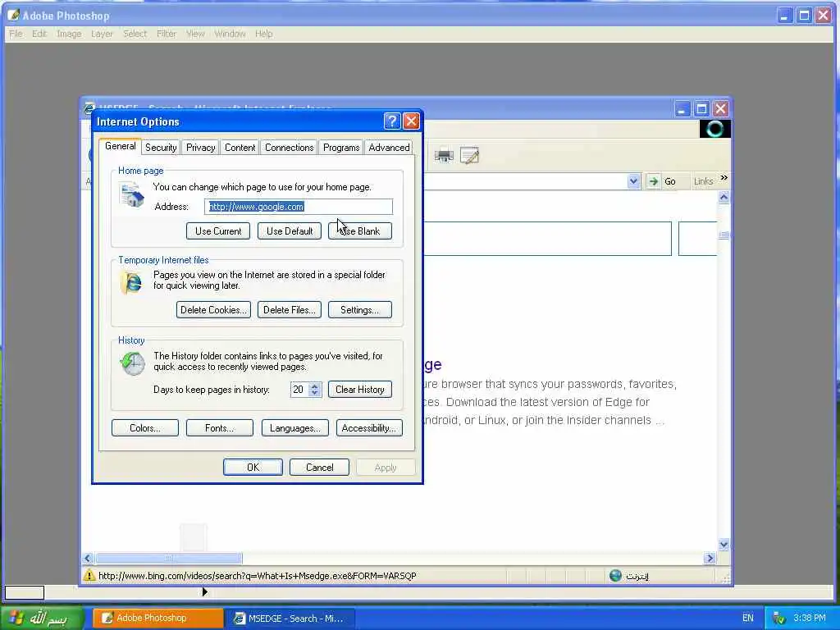This screenshot has width=840, height=630.
Task: Open the Colors dialog button
Action: 144,428
